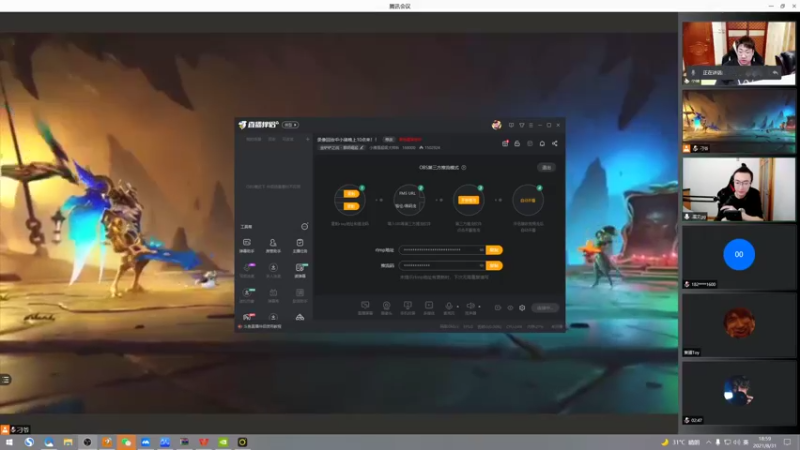Click the screen message icon in the bottom toolbar

click(365, 307)
